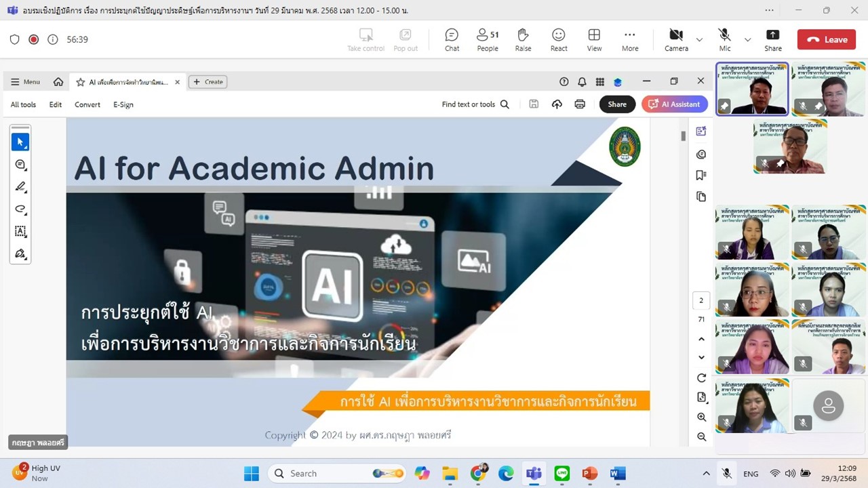
Task: Open the React emoji options
Action: tap(559, 39)
